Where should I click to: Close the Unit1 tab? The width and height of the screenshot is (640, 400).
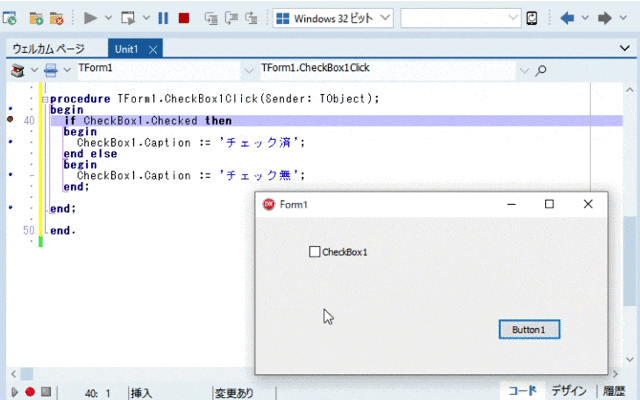click(x=153, y=50)
